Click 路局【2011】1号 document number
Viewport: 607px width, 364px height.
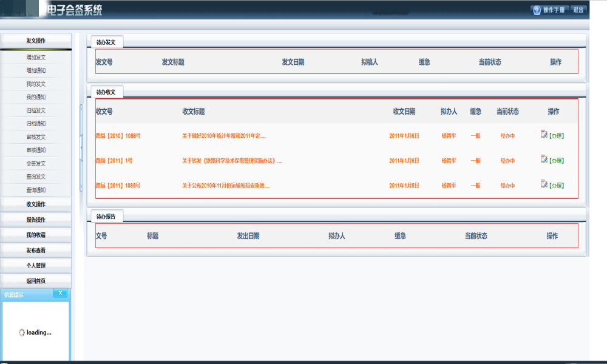114,161
